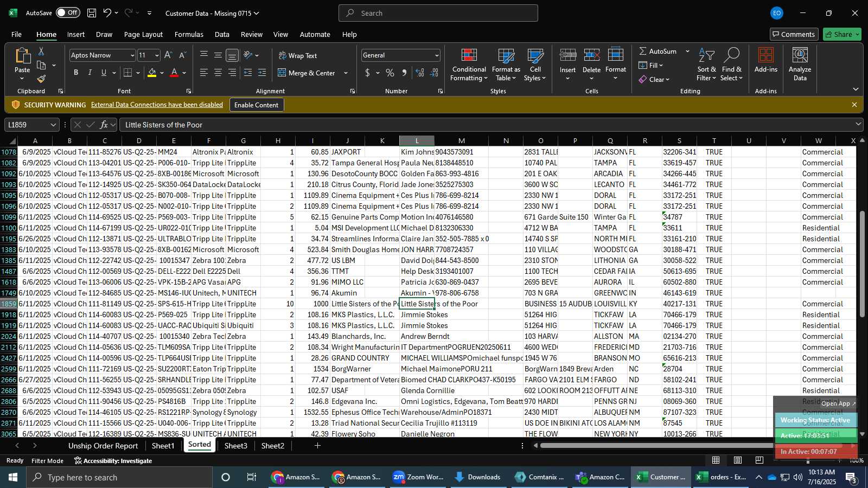Apply comma style number format

tap(404, 73)
